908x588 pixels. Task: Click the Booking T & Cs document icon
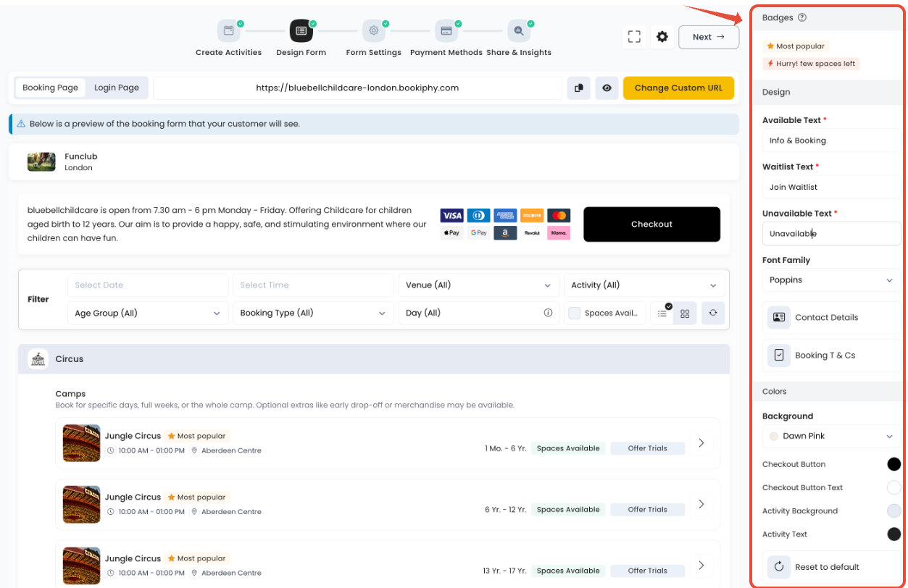coord(779,355)
